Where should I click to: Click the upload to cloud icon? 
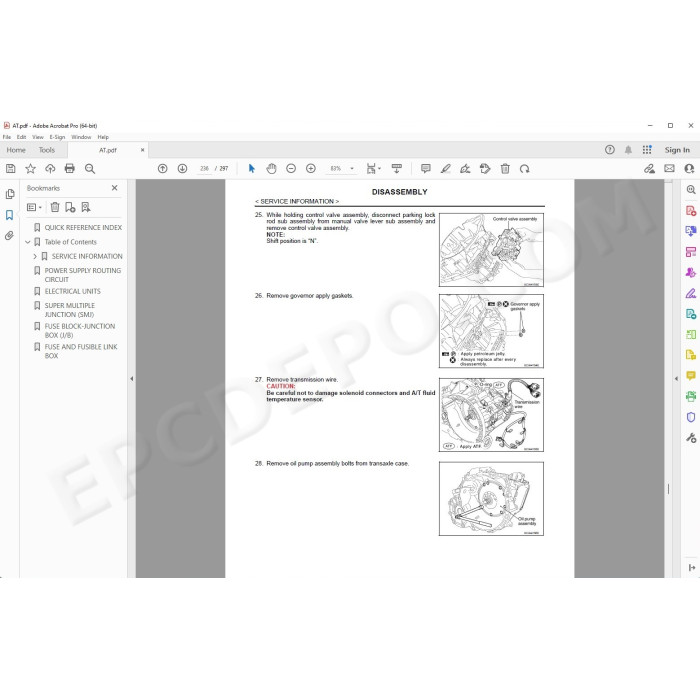tap(50, 168)
